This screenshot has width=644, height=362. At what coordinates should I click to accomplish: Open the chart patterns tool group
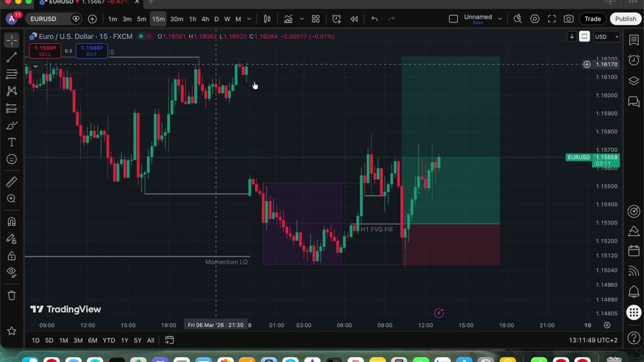coord(12,91)
